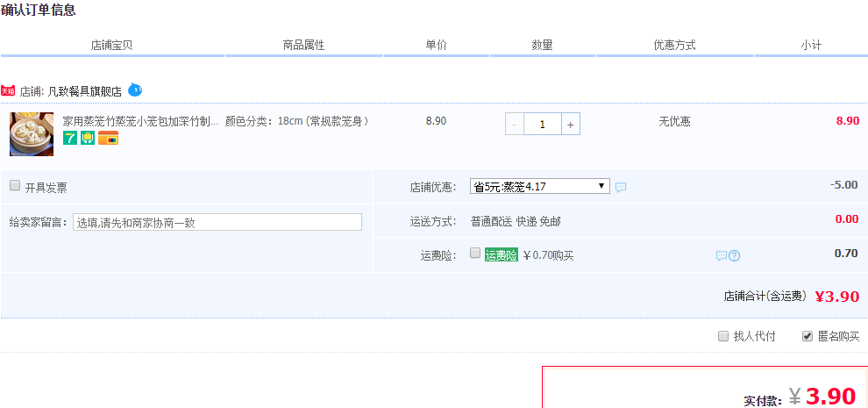
Task: Click the 8.90 unit price value
Action: pos(437,121)
